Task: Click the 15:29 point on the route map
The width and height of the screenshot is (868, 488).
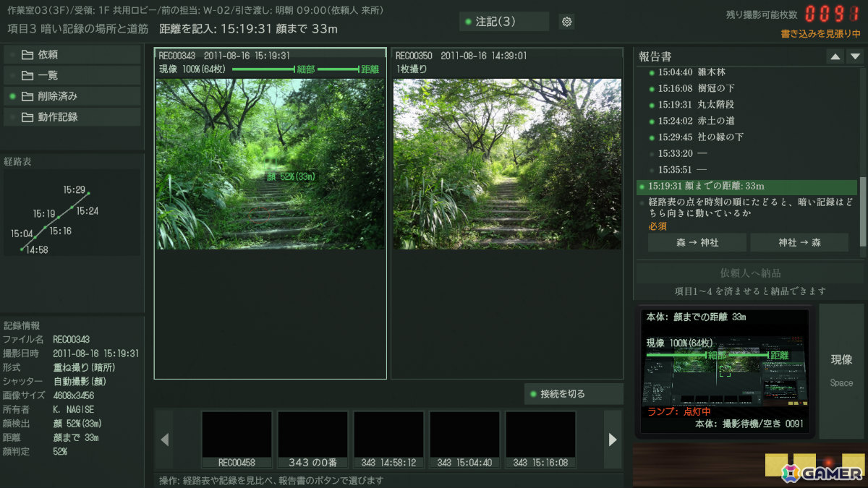Action: coord(88,193)
